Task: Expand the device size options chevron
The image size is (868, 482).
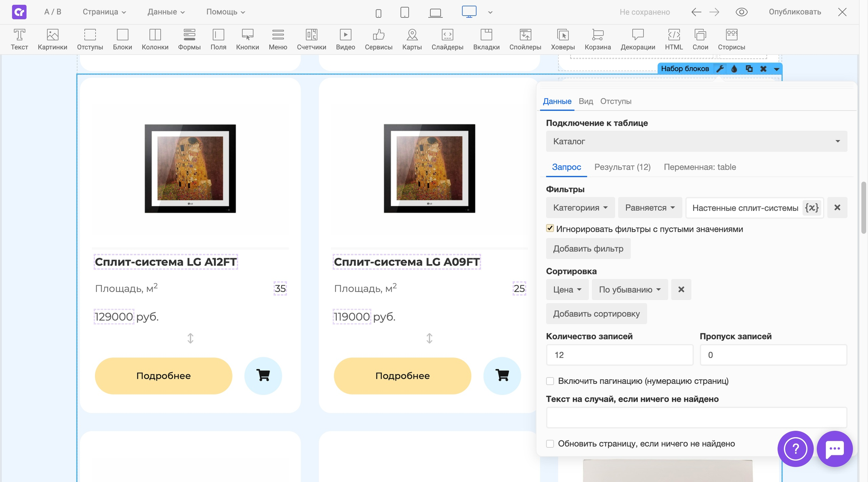Action: point(490,13)
